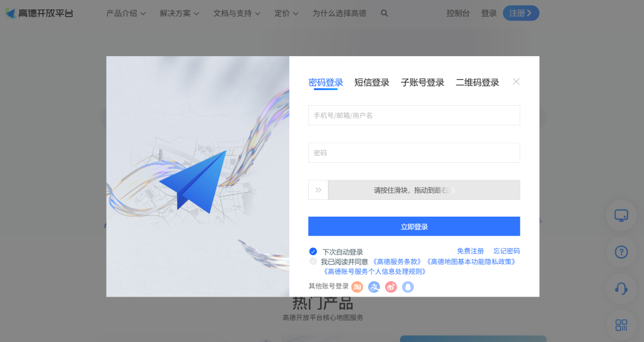Toggle 下次自动登录 checkbox
The image size is (644, 342).
pyautogui.click(x=313, y=251)
